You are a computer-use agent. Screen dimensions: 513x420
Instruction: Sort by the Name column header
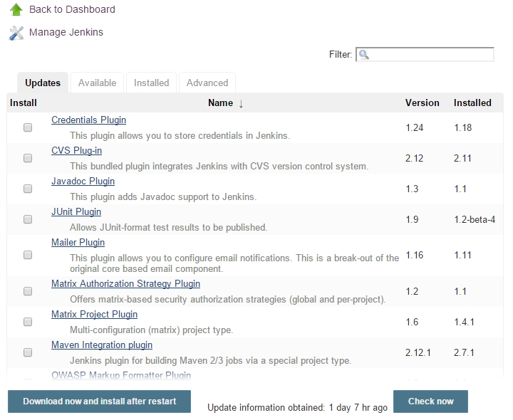click(x=220, y=103)
